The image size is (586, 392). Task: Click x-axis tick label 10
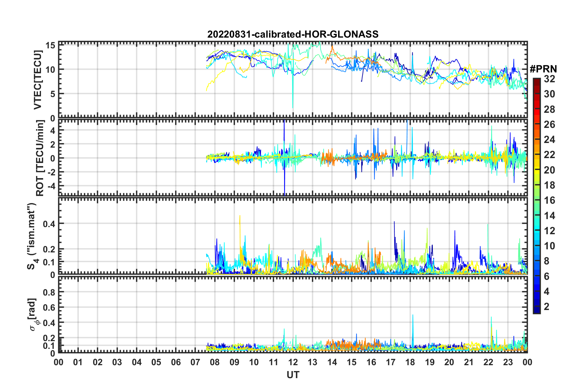tap(254, 362)
